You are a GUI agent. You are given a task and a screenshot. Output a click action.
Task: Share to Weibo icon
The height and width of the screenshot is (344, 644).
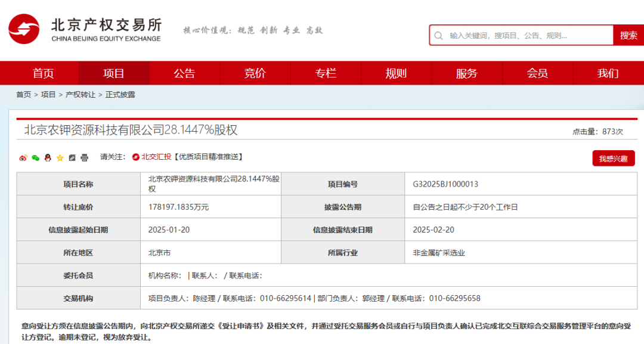[x=23, y=157]
